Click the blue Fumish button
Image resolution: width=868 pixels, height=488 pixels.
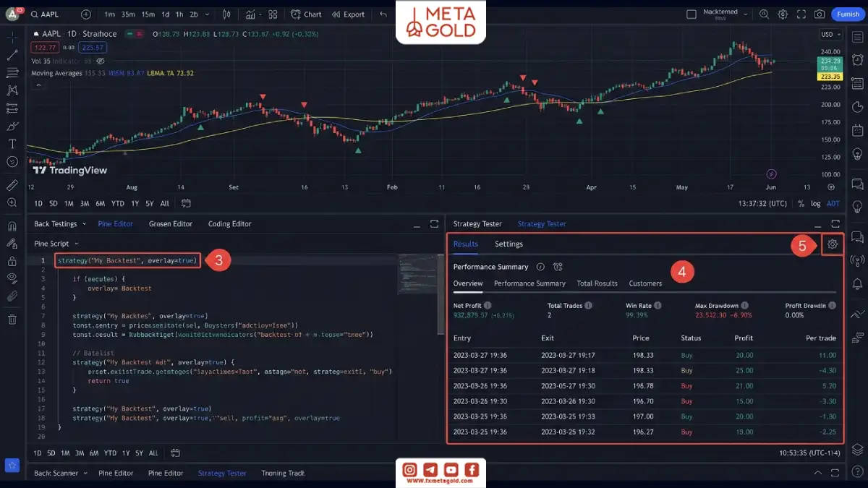[847, 14]
